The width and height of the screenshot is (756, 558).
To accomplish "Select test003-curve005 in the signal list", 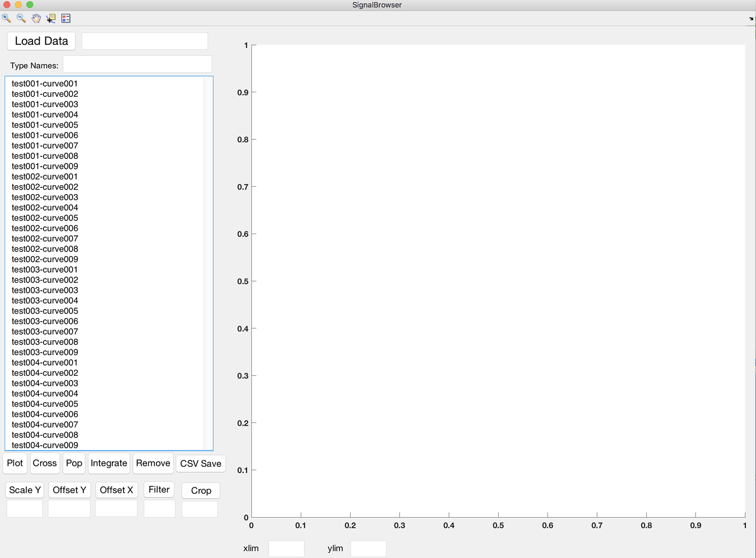I will (x=45, y=311).
